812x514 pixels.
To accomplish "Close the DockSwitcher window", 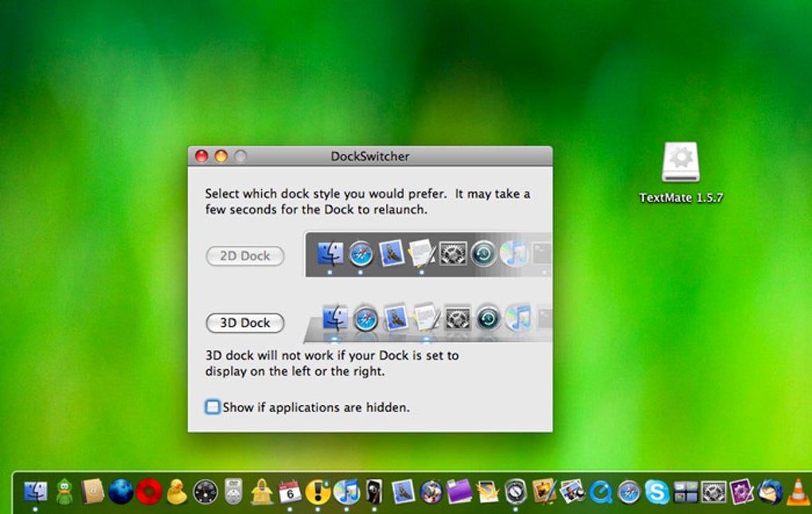I will pos(201,156).
